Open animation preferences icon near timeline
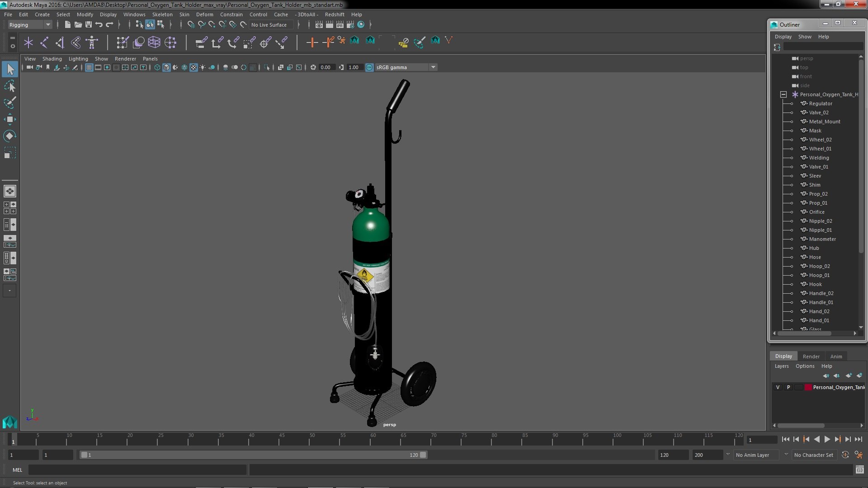 point(858,455)
